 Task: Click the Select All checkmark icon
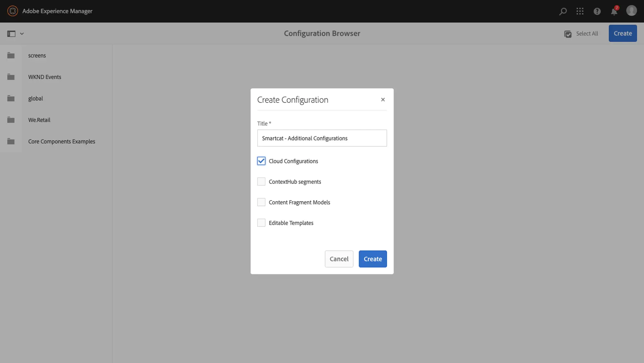(x=568, y=34)
